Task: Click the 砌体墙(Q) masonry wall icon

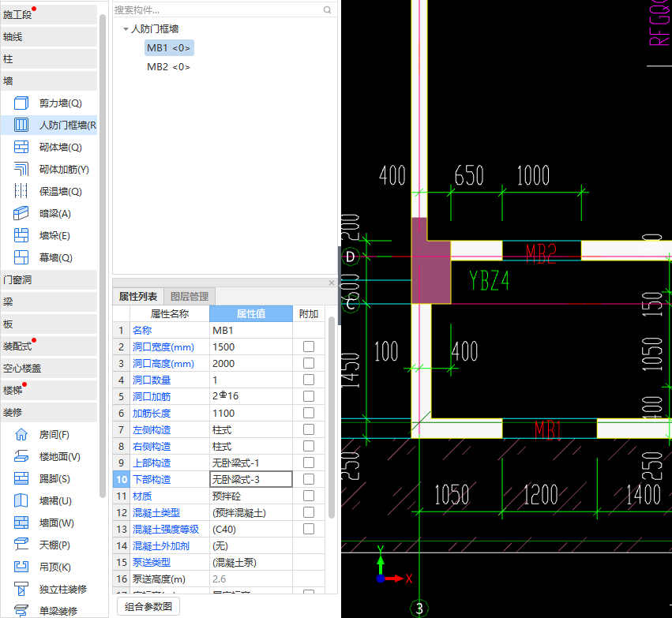Action: (x=21, y=147)
